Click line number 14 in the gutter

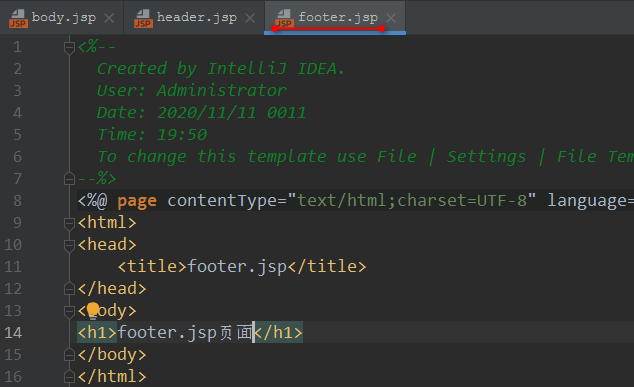coord(13,332)
